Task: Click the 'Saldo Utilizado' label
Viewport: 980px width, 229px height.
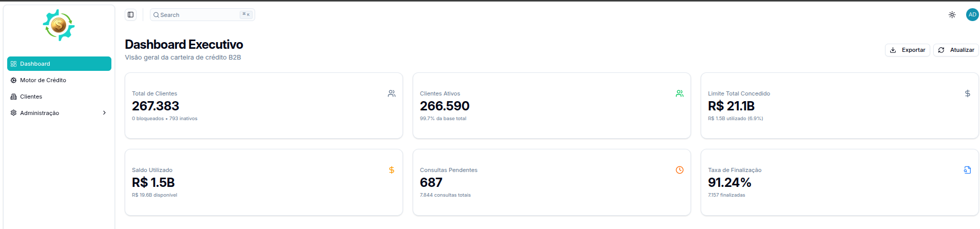Action: (152, 170)
